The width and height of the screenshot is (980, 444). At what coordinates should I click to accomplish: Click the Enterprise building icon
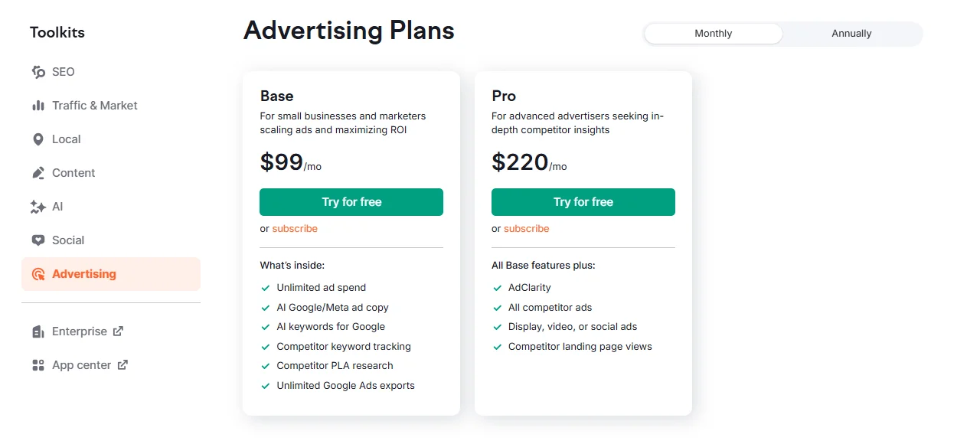pos(38,331)
